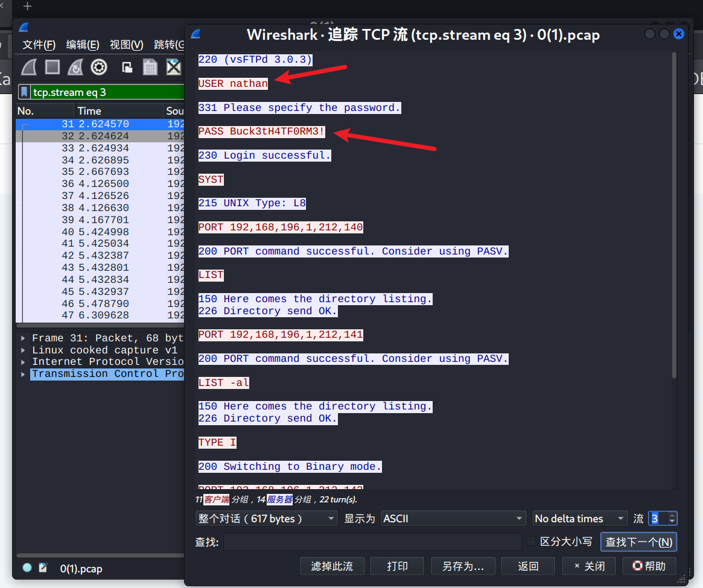Image resolution: width=703 pixels, height=588 pixels.
Task: Click the display filter bookmark icon
Action: click(25, 92)
